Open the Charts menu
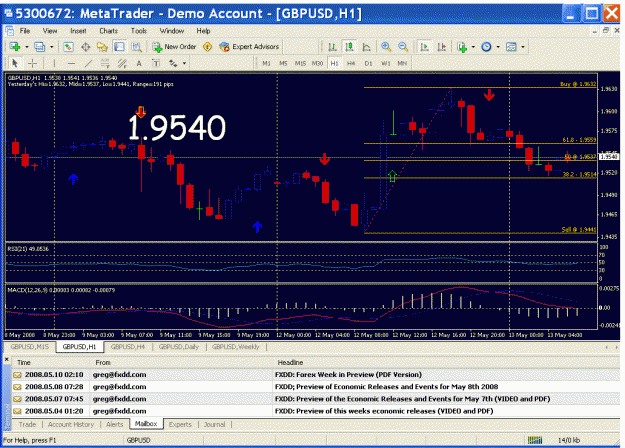The width and height of the screenshot is (625, 448). 108,31
